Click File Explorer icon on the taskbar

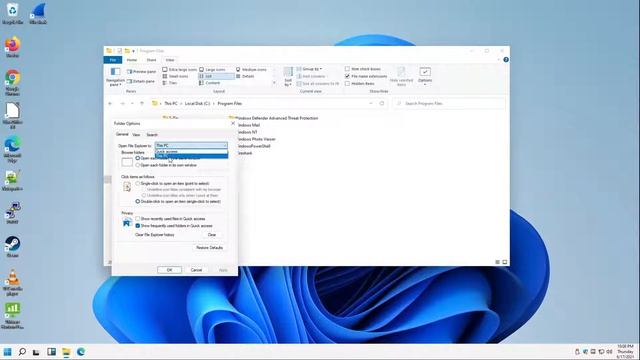tap(66, 352)
